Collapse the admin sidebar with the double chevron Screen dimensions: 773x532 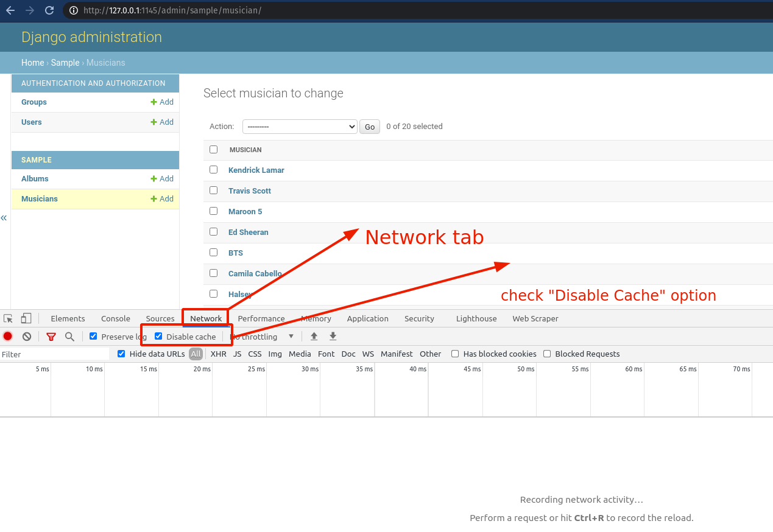tap(4, 217)
